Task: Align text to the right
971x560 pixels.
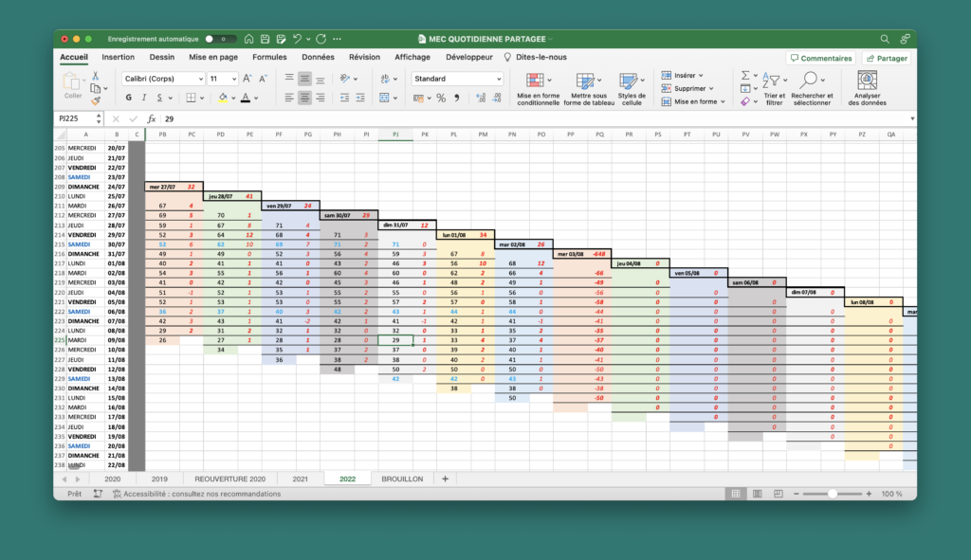Action: point(321,98)
